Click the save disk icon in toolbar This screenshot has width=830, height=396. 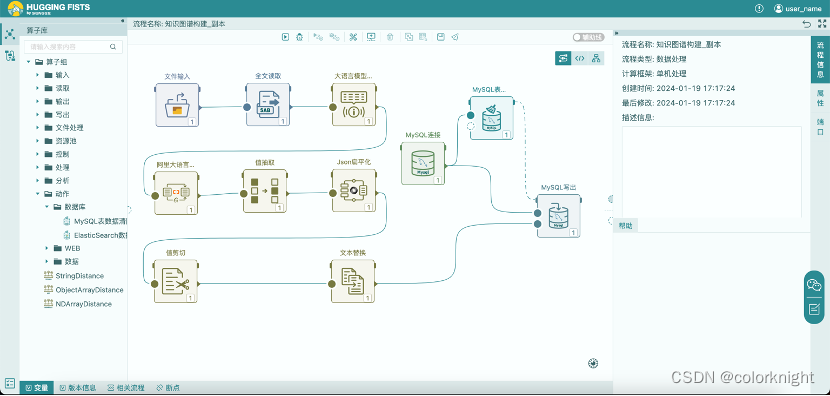[x=440, y=37]
